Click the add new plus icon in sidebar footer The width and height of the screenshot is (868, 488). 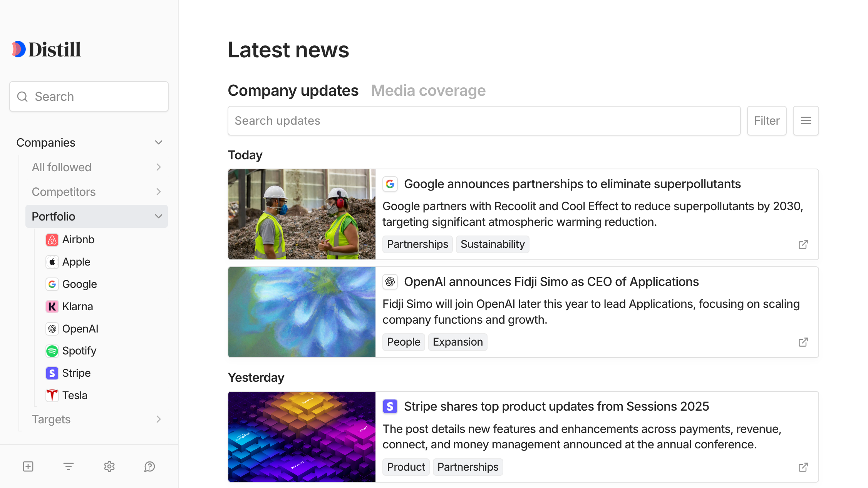[28, 466]
